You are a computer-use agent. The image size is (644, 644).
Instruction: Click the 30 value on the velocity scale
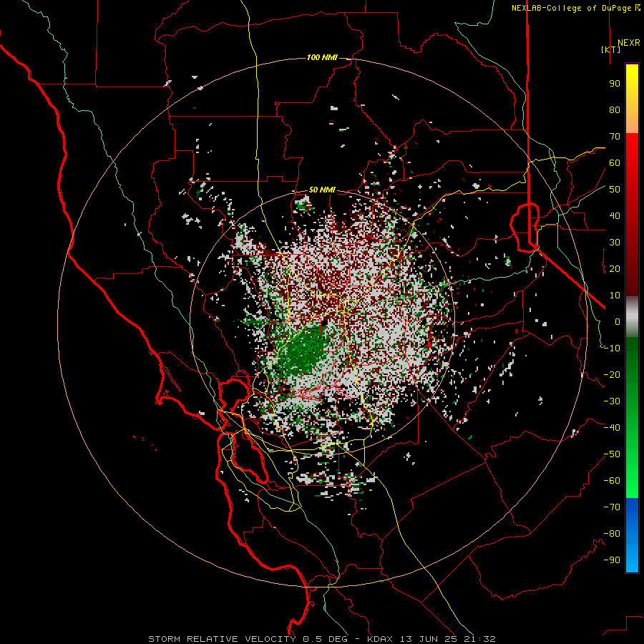[615, 243]
